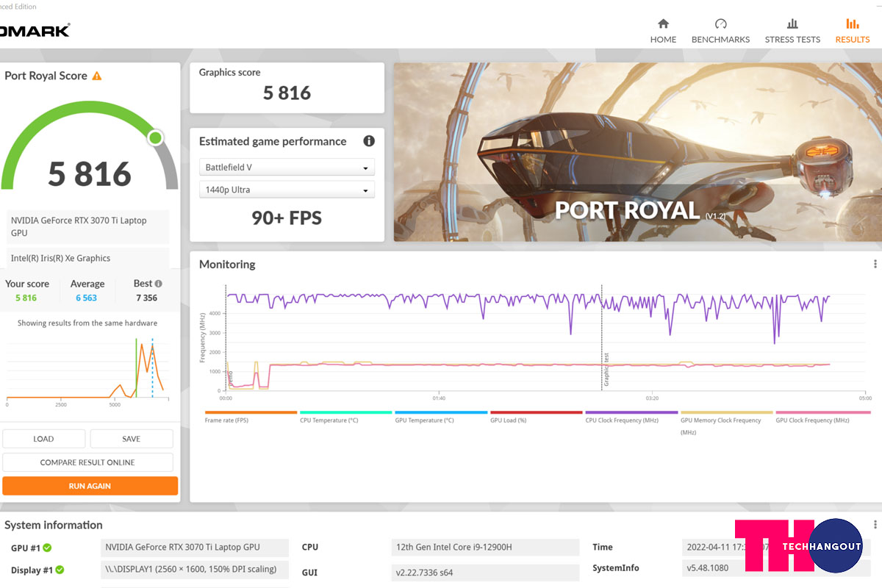Click the SAVE button

(x=132, y=439)
